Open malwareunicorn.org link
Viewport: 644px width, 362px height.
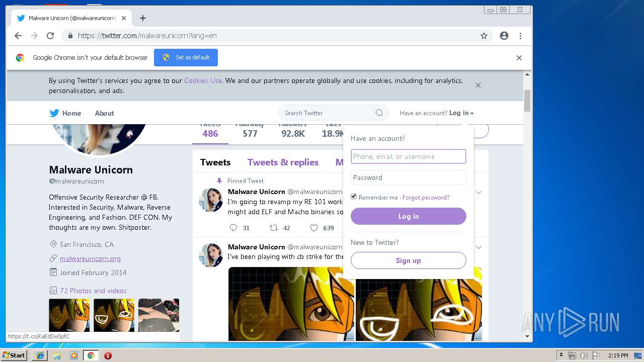(90, 258)
